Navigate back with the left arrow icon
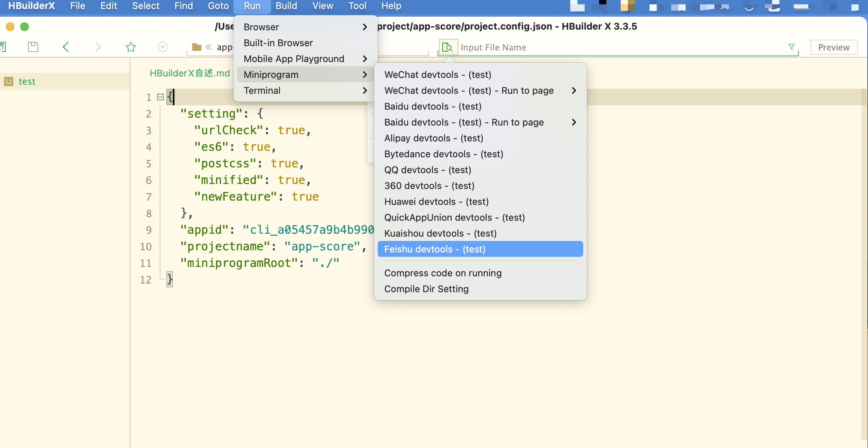Viewport: 868px width, 448px height. click(66, 47)
